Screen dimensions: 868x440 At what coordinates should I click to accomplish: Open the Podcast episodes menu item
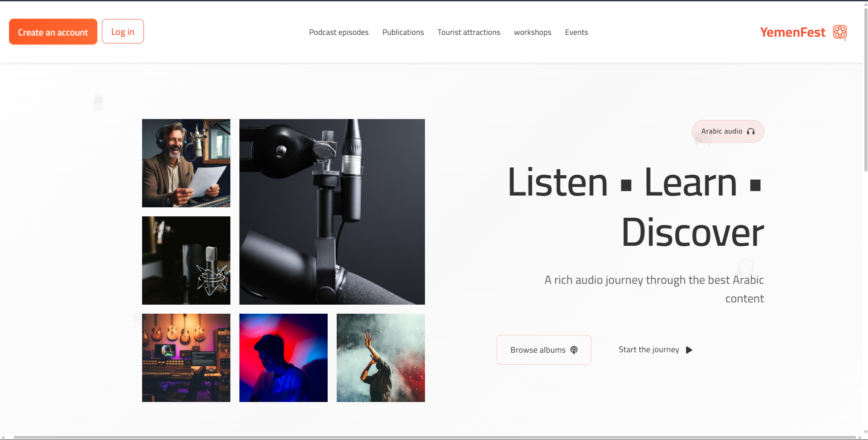339,32
